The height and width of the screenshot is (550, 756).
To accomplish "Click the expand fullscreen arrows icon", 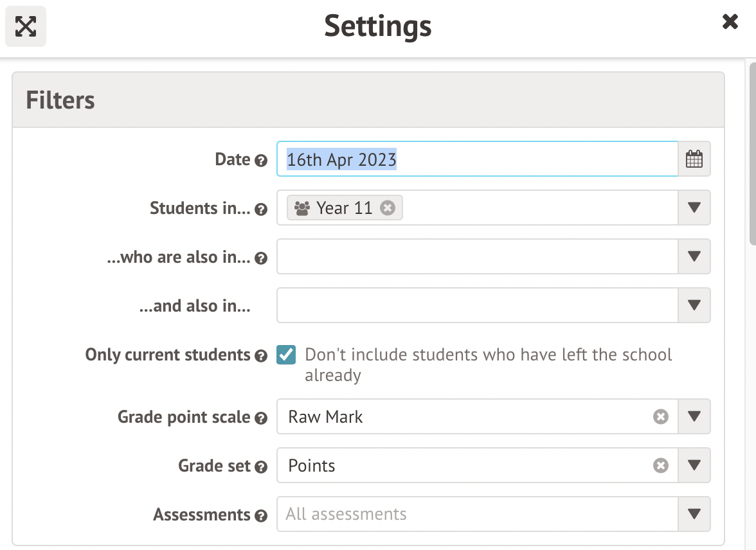I will [x=26, y=26].
